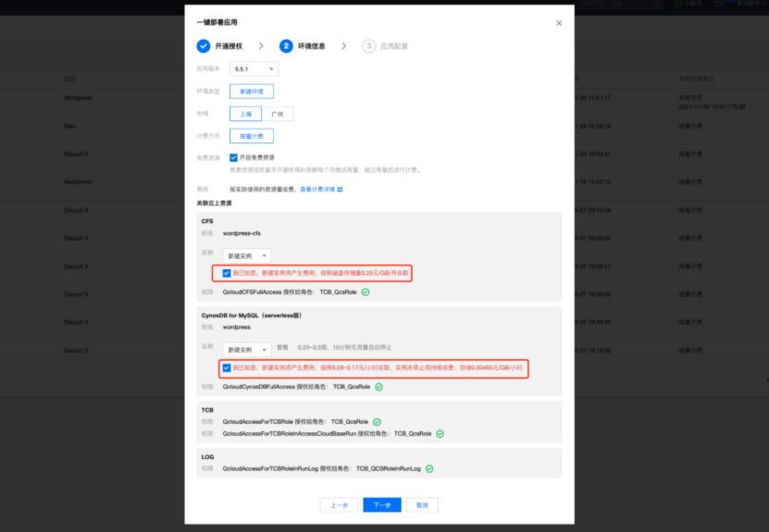Toggle CynosDB fee acknowledgement checkbox
The height and width of the screenshot is (532, 769).
[226, 367]
